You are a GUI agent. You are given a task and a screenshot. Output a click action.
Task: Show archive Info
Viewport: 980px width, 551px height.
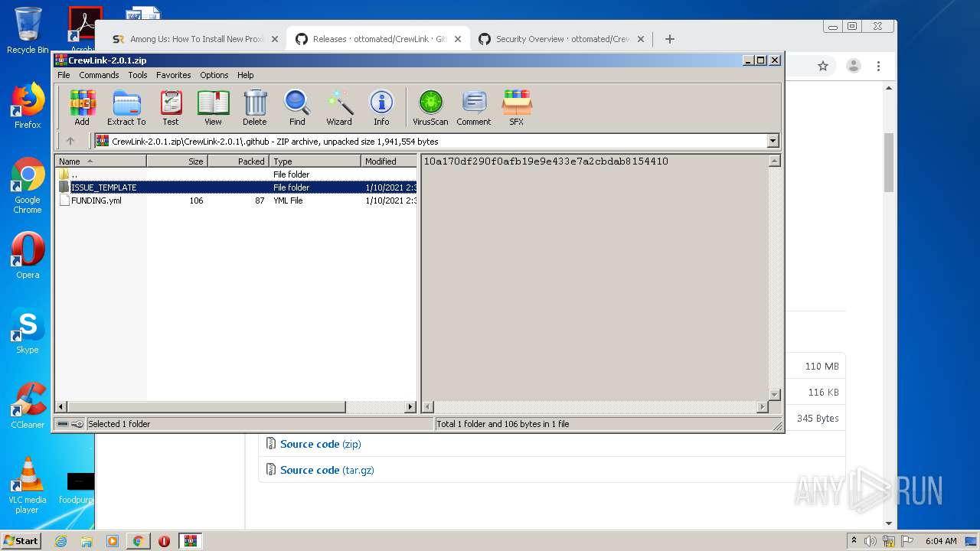(x=381, y=108)
